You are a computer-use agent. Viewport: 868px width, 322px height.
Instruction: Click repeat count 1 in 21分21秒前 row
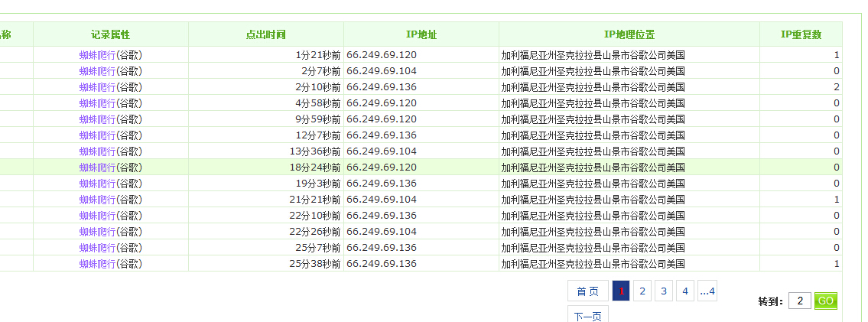837,199
